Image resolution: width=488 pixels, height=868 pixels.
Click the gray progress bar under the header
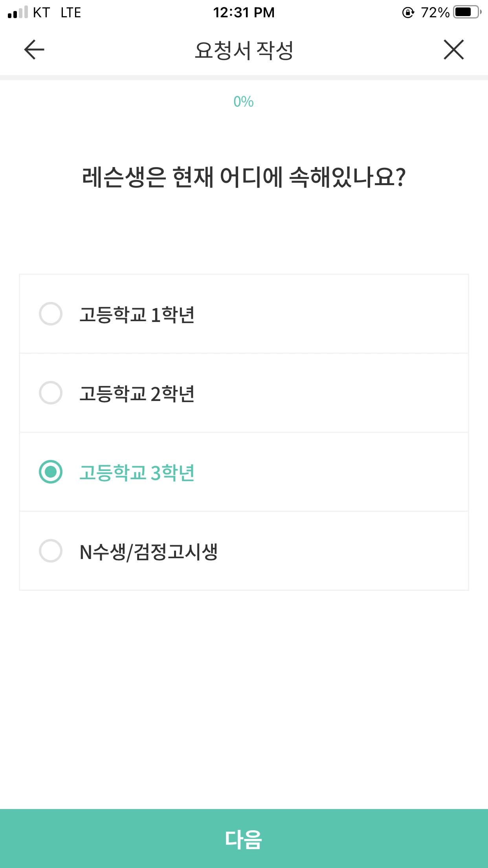[244, 77]
